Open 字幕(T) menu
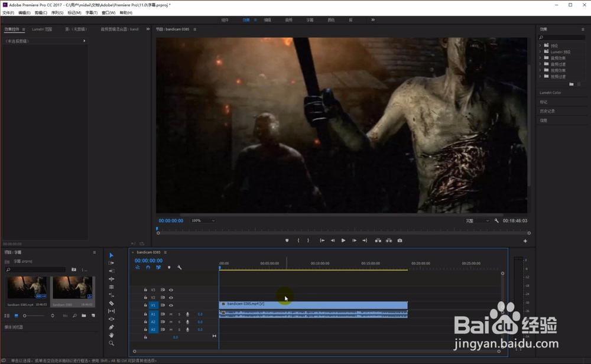 pyautogui.click(x=91, y=13)
